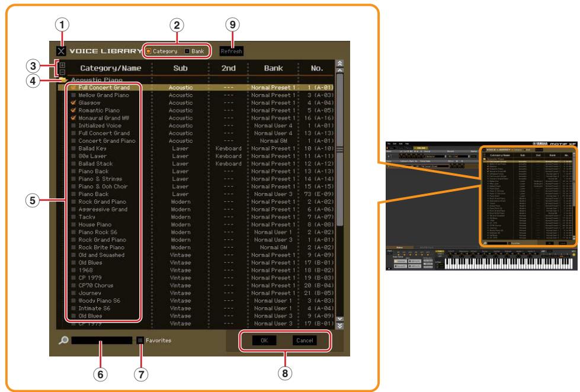Jump to list bottom with double-down arrow

(339, 326)
